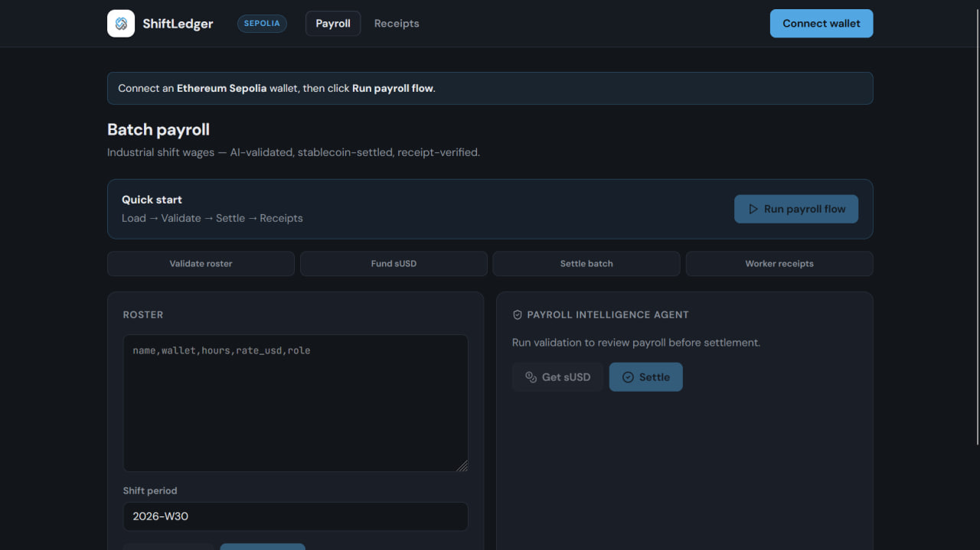Select the Settle batch step
The width and height of the screenshot is (980, 550).
(586, 263)
